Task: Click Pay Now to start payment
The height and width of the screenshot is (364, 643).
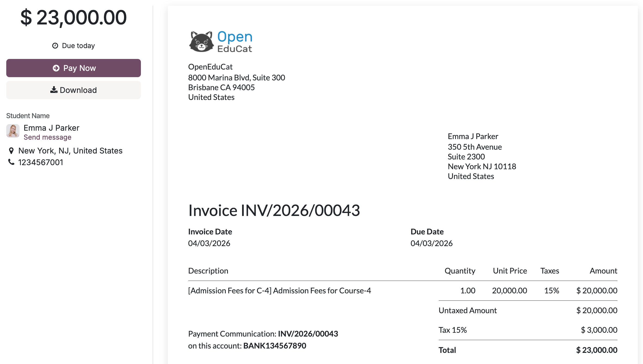Action: 73,68
